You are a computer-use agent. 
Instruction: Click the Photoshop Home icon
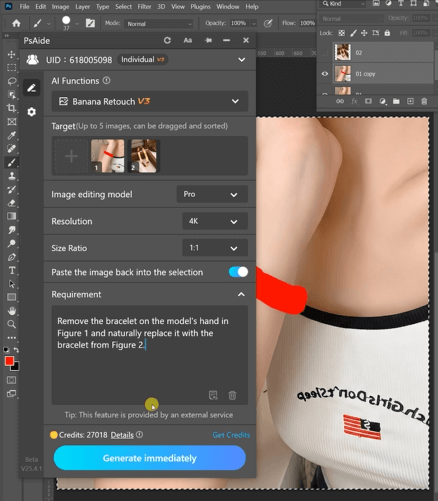[x=16, y=23]
